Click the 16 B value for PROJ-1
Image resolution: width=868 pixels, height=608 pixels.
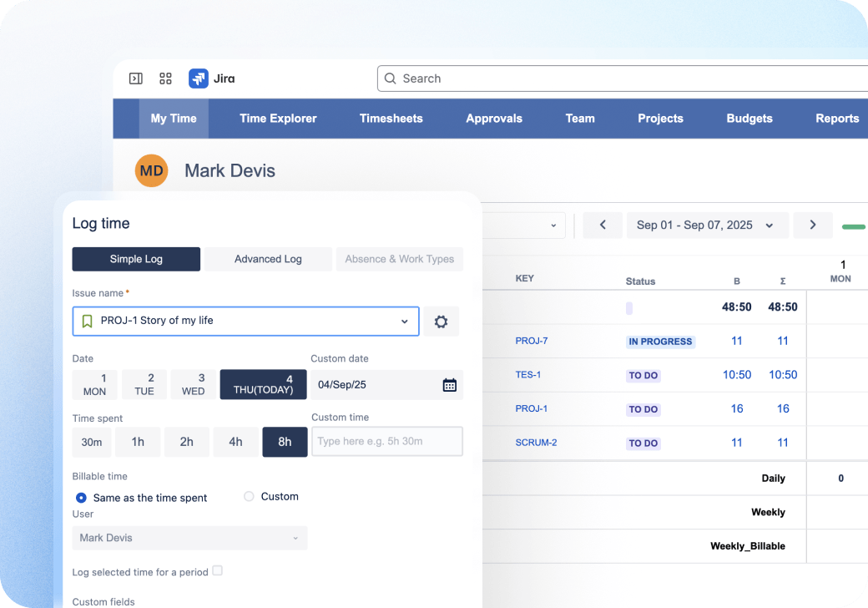(x=737, y=408)
